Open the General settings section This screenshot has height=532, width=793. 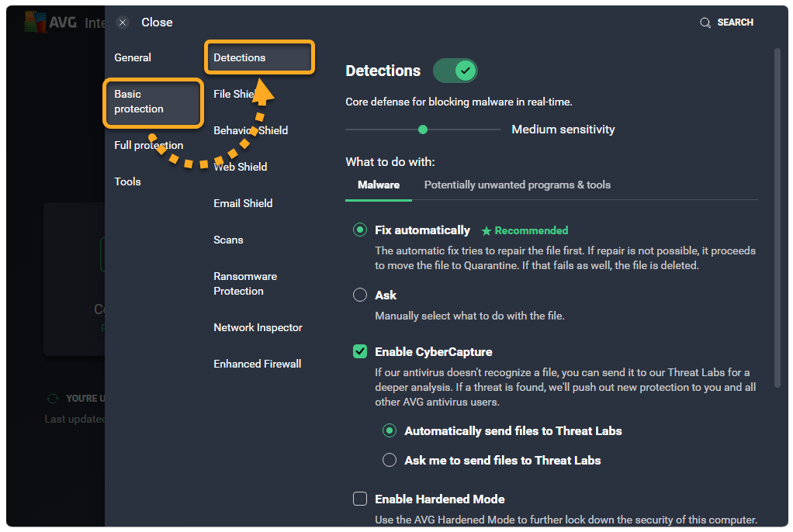click(133, 57)
